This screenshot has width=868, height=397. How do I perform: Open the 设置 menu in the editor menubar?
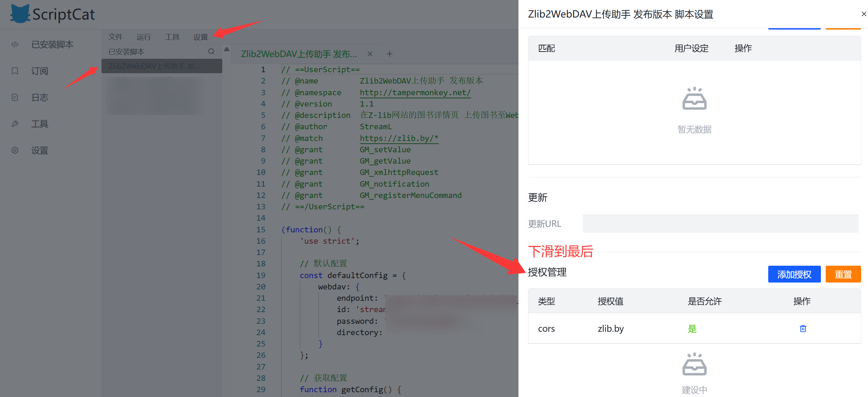tap(200, 37)
